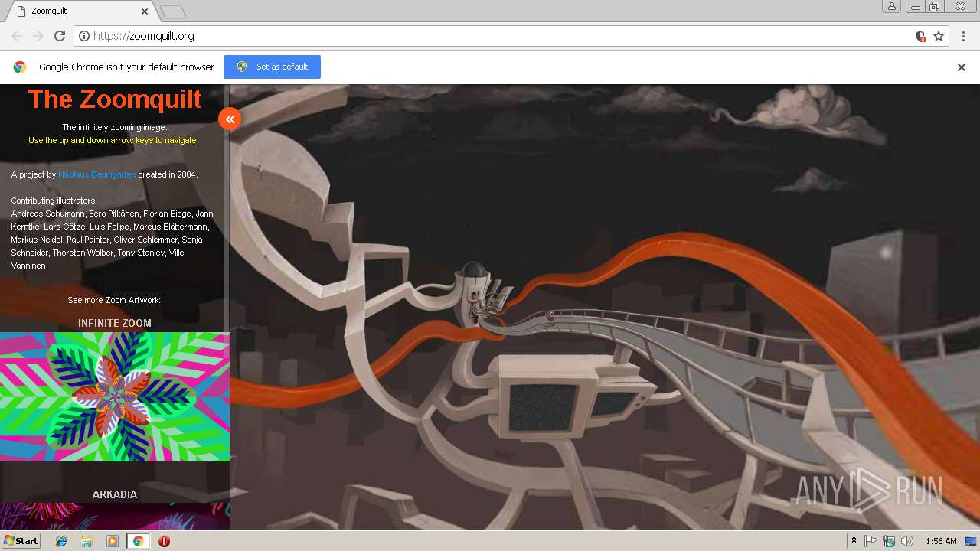
Task: Open File Explorer from taskbar
Action: 87,541
